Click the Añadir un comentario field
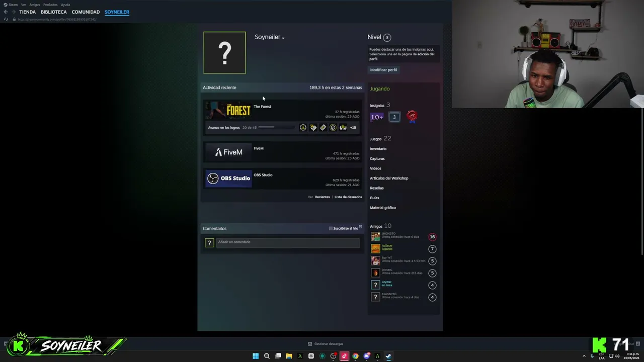This screenshot has width=644, height=362. point(288,243)
